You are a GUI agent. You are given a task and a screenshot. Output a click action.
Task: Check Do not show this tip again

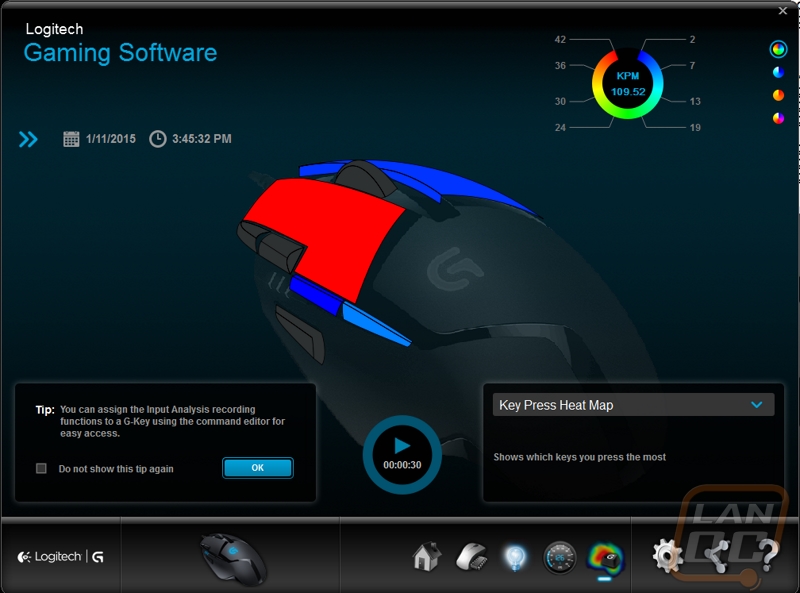[41, 468]
